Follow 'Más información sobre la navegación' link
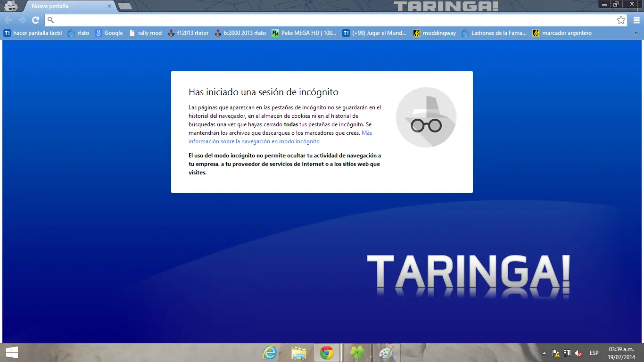This screenshot has height=362, width=644. coord(280,137)
